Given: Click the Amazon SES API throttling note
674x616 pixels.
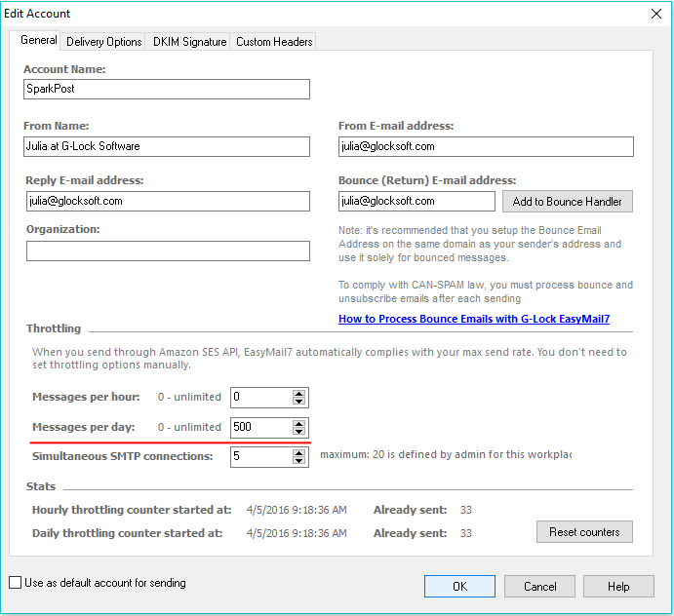Looking at the screenshot, I should (x=330, y=359).
